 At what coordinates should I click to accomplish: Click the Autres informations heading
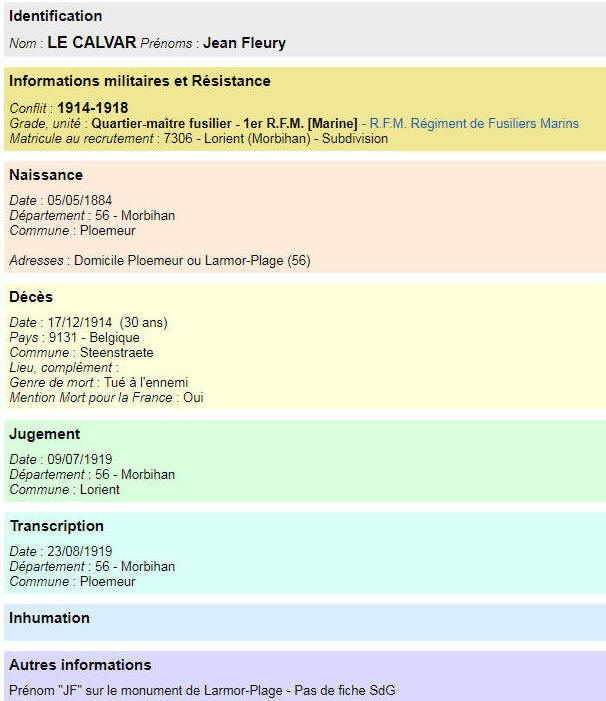pyautogui.click(x=80, y=665)
